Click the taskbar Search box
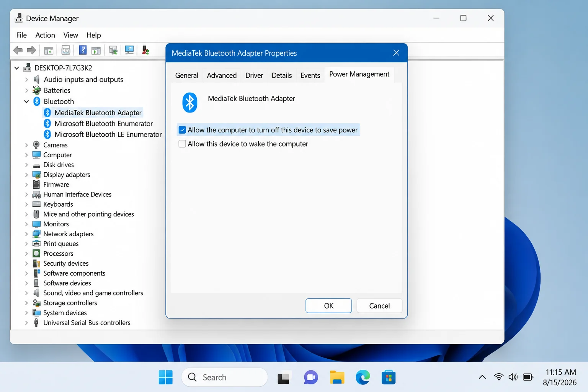 pos(224,377)
